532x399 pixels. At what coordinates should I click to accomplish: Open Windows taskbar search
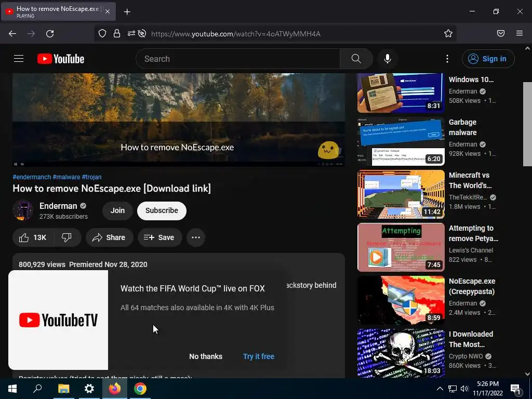point(37,389)
